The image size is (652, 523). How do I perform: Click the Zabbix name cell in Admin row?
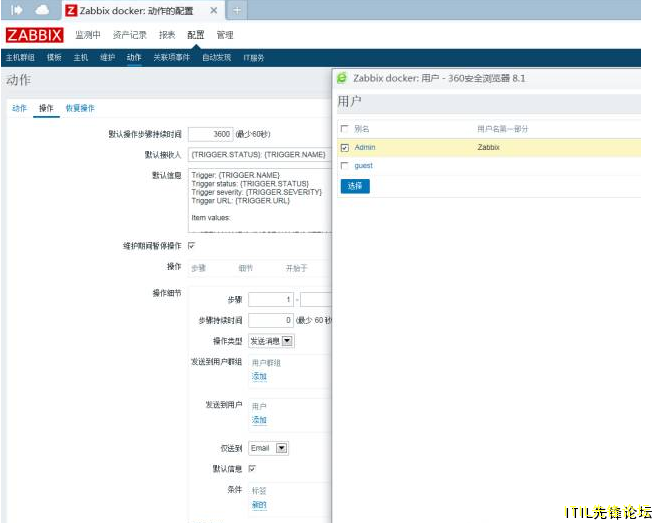click(x=489, y=147)
